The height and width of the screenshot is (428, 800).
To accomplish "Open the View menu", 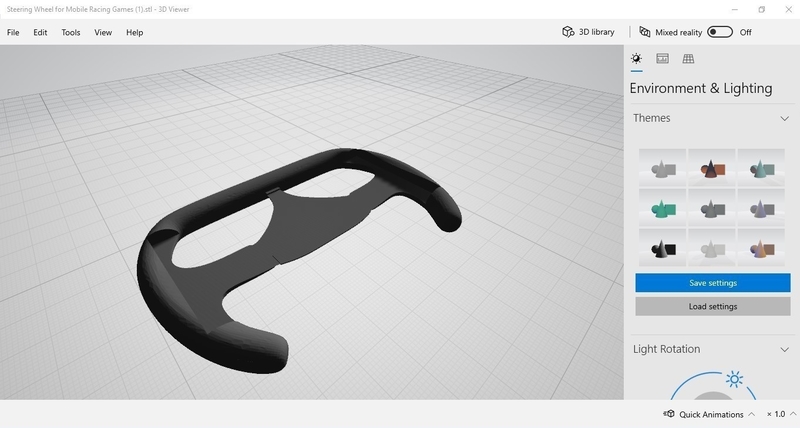I will [x=103, y=32].
